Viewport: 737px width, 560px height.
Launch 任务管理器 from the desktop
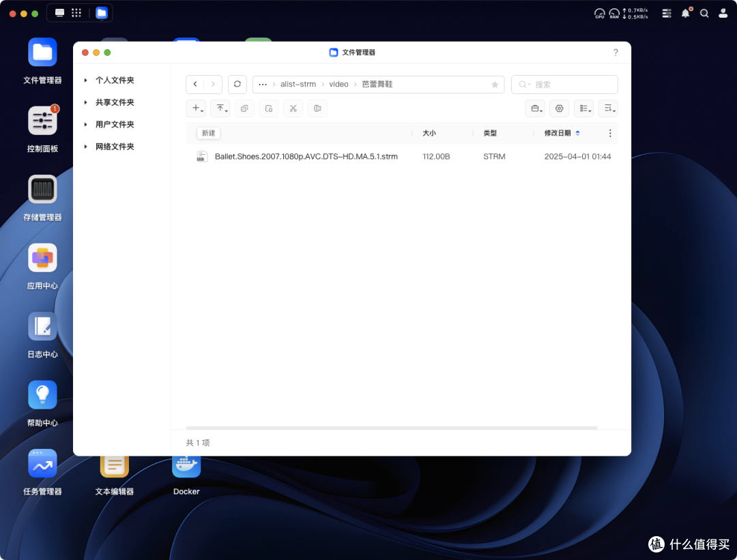(42, 464)
